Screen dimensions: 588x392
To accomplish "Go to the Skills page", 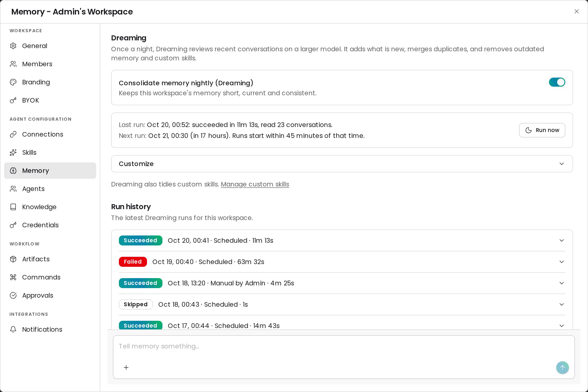I will 50,152.
